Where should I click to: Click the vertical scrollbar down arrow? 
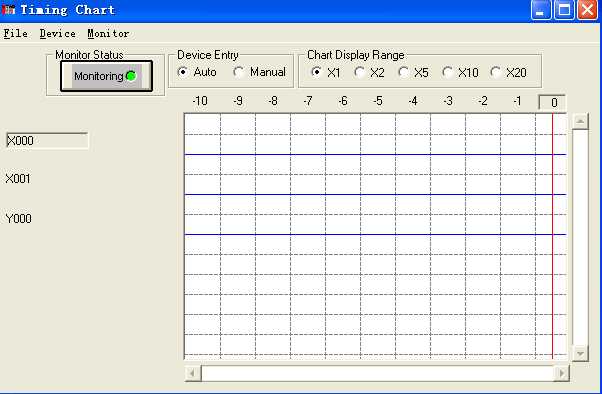click(580, 353)
